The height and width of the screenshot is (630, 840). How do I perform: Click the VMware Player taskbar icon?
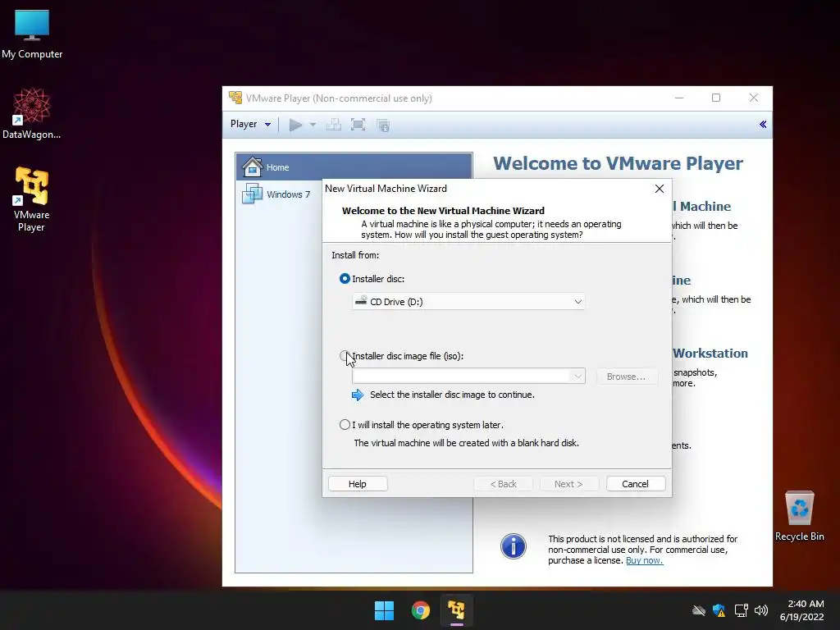coord(456,610)
